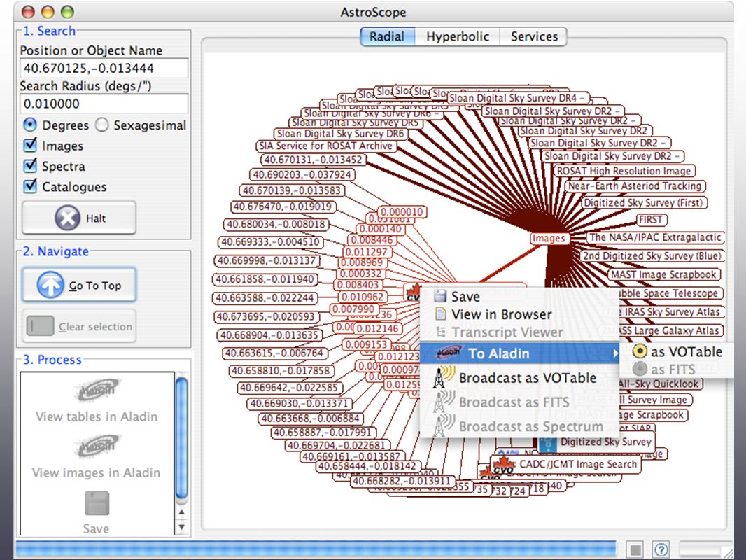
Task: Click the SIA Service for ROSAT Archive node
Action: 326,146
